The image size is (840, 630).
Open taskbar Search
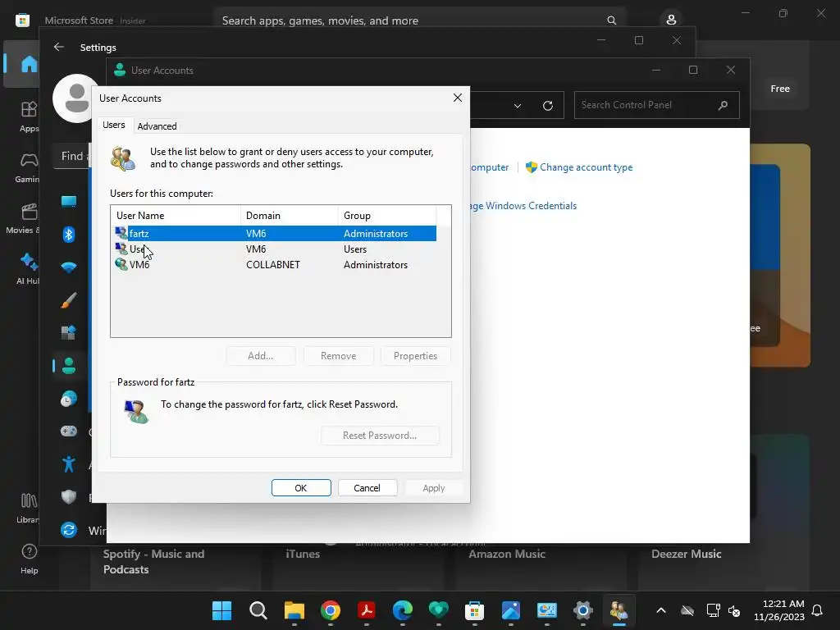[258, 610]
